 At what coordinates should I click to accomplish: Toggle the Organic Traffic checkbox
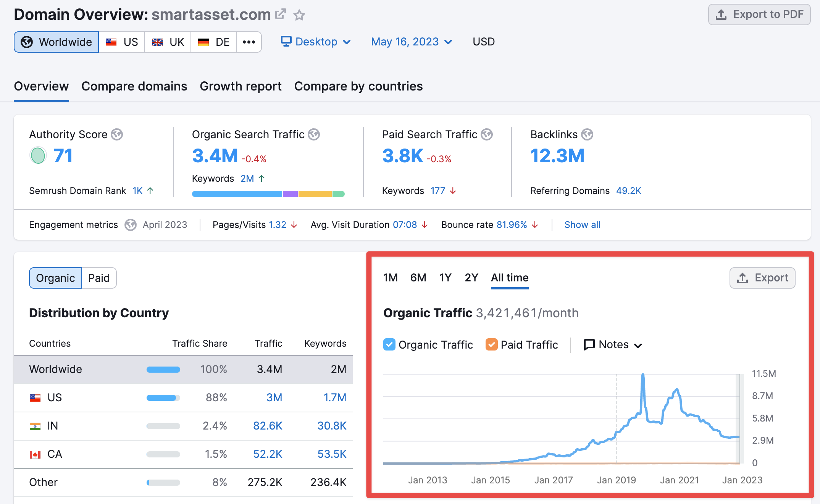pyautogui.click(x=389, y=344)
